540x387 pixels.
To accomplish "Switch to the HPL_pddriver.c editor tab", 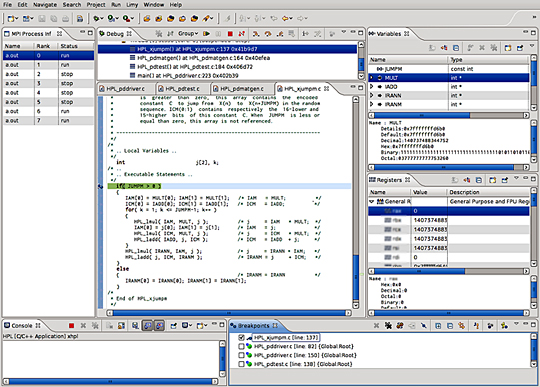I will click(125, 89).
